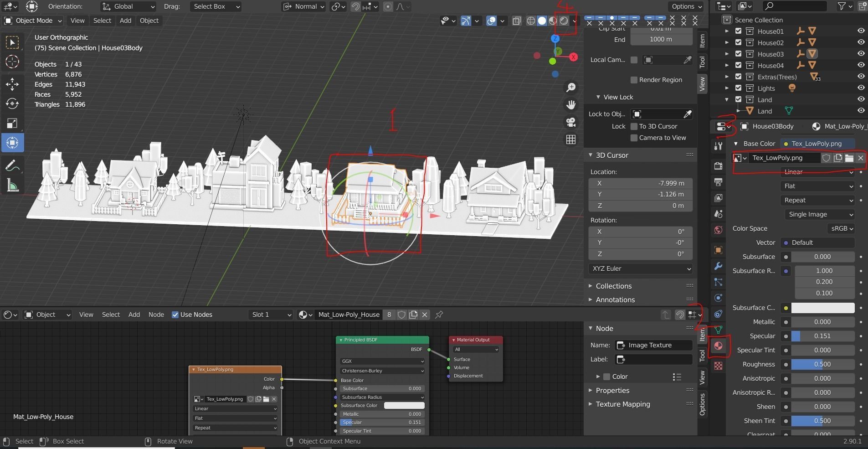The image size is (868, 449).
Task: Open Normal transform orientation selector
Action: point(303,6)
